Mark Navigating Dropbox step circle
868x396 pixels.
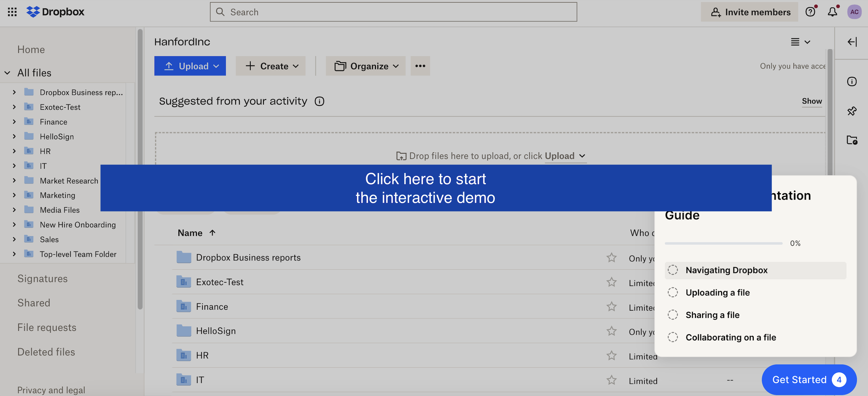(x=673, y=270)
